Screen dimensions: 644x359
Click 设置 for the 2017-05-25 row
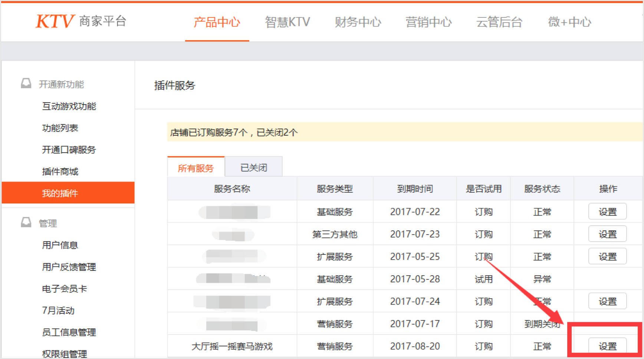point(608,256)
